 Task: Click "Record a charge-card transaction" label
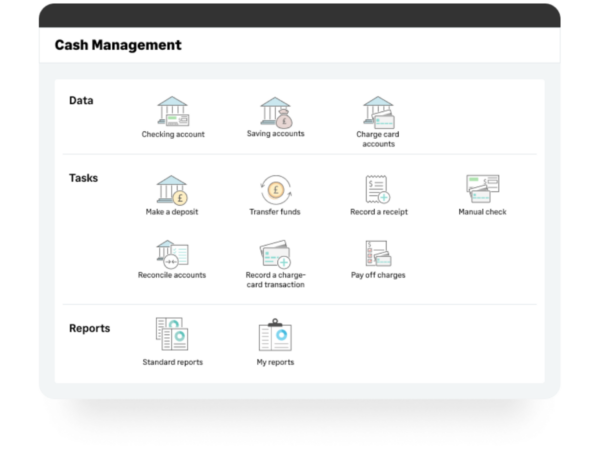pyautogui.click(x=276, y=280)
